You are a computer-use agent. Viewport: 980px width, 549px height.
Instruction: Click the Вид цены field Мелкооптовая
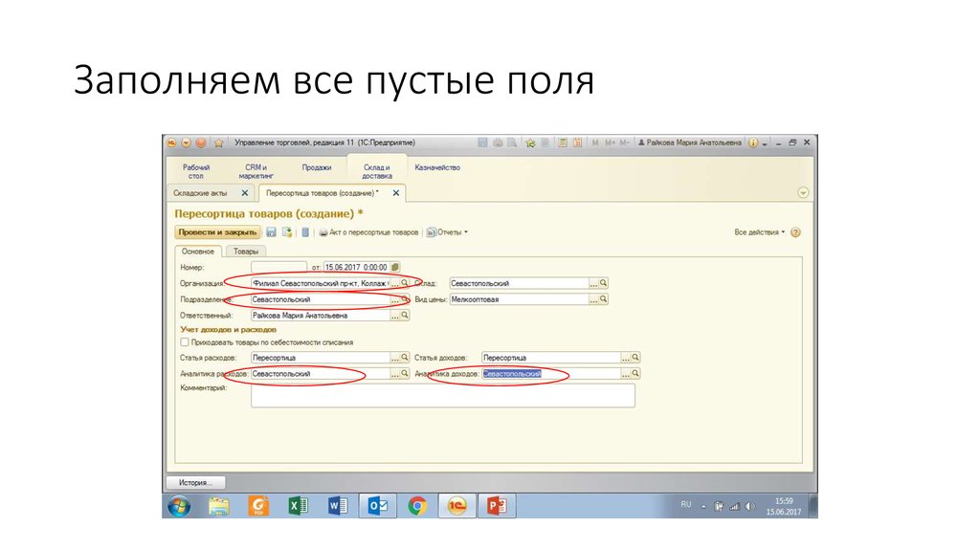coord(520,299)
